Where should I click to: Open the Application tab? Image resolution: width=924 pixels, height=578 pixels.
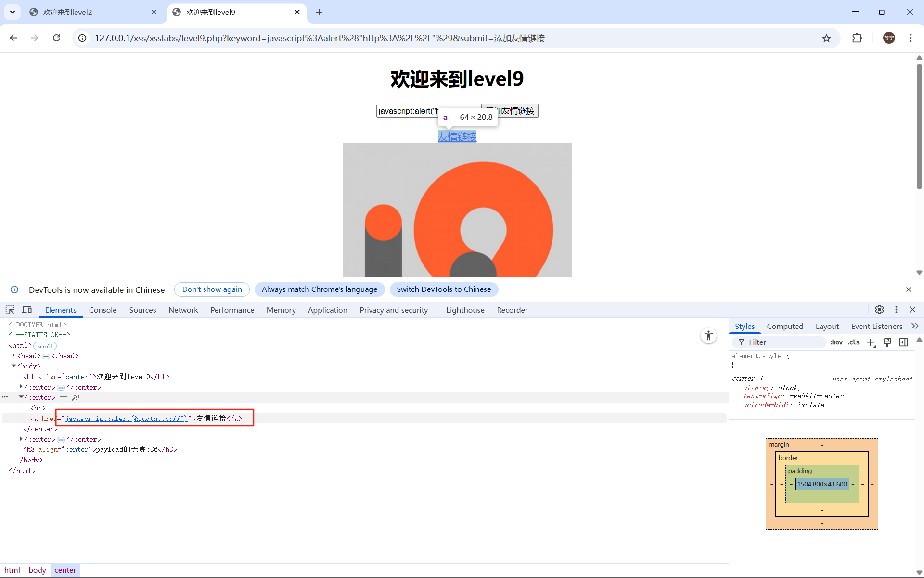tap(327, 310)
